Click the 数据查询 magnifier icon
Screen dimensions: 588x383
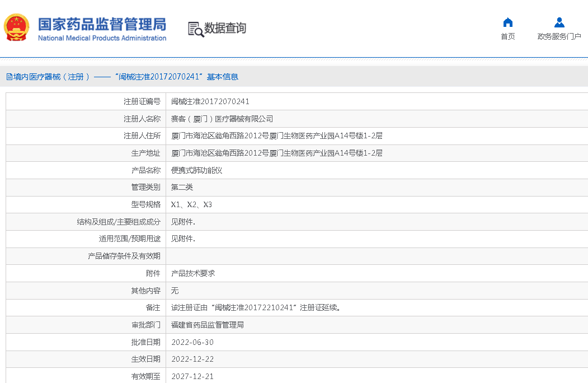click(x=196, y=29)
